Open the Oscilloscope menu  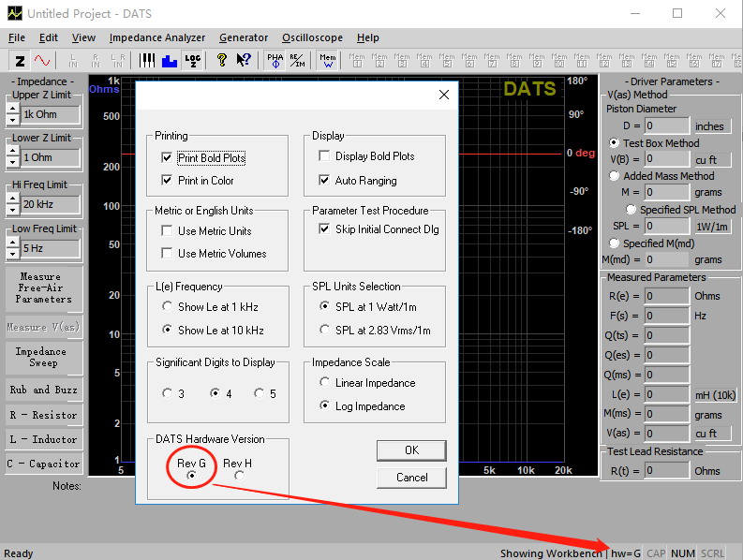pyautogui.click(x=312, y=37)
